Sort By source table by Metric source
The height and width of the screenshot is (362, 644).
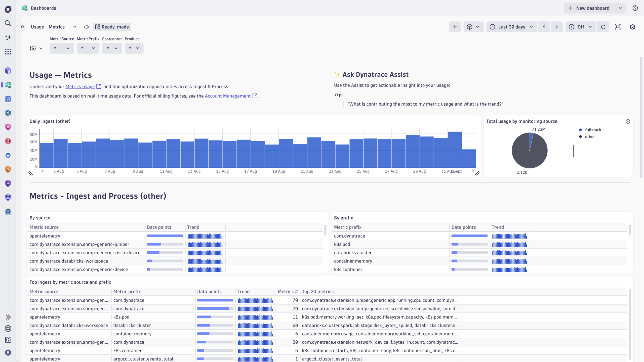pos(44,227)
